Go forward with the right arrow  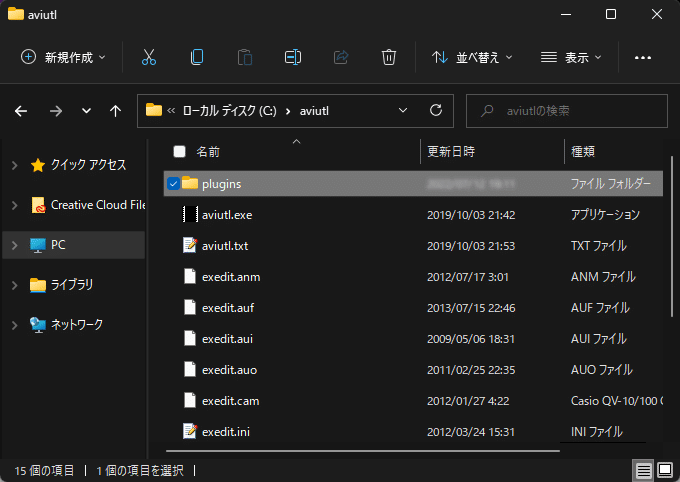click(56, 111)
